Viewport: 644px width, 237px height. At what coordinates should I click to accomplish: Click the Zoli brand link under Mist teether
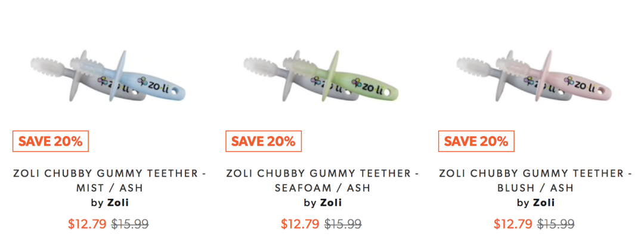[118, 203]
